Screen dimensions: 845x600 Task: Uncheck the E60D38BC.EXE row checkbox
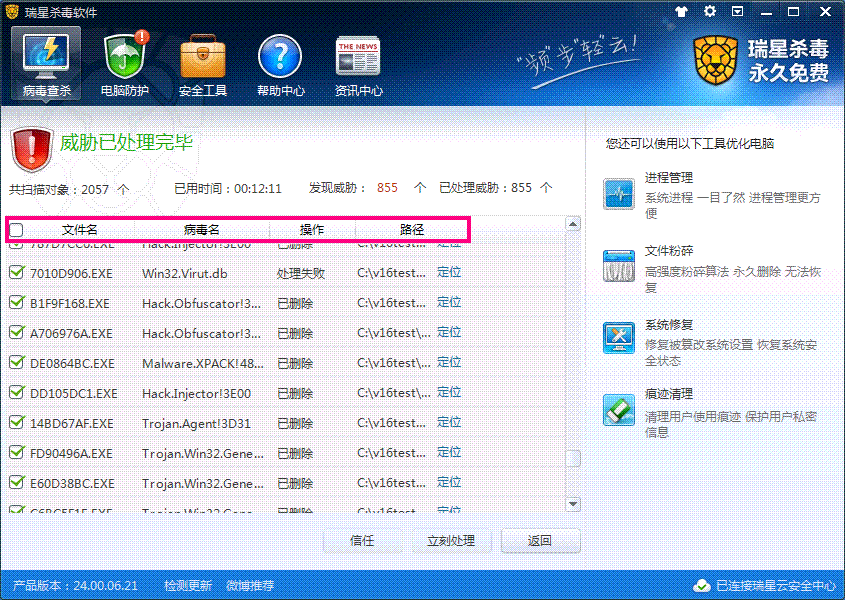pyautogui.click(x=17, y=482)
